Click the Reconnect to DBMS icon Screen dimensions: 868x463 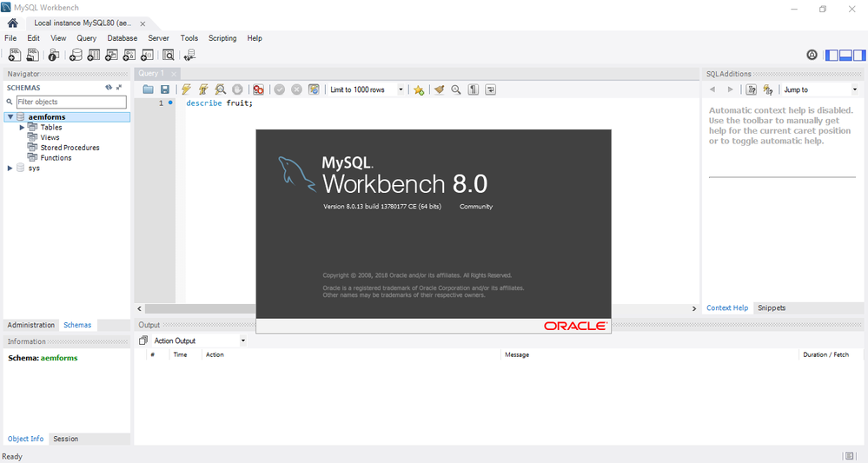tap(189, 55)
